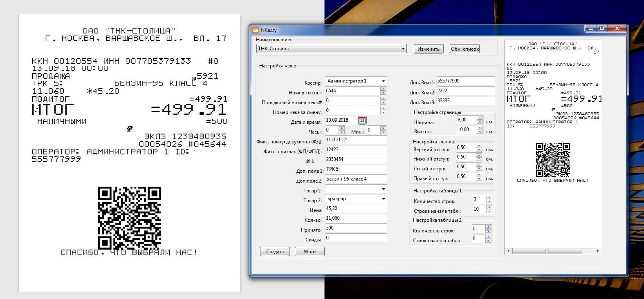Click table 2 Количество строк spinner
This screenshot has width=644, height=299.
click(488, 229)
